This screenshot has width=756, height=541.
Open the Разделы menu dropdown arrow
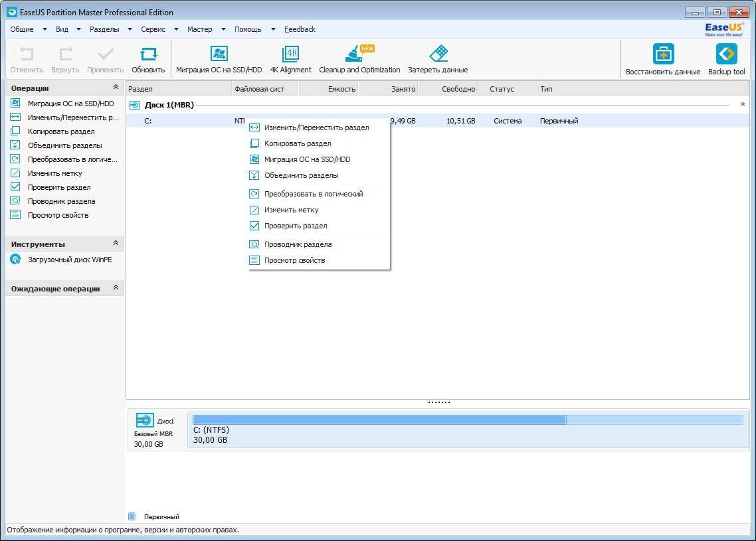tap(130, 29)
